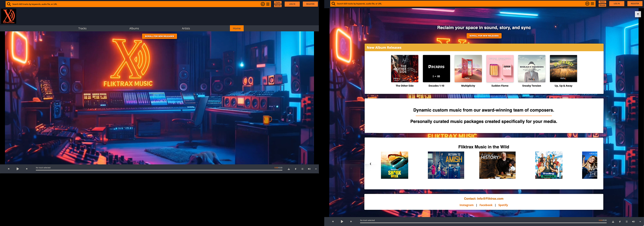
Task: Mute volume icon in left window player
Action: click(309, 169)
